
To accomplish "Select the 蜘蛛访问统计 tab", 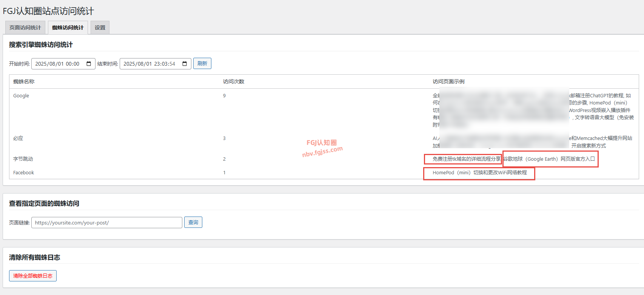I will 68,28.
